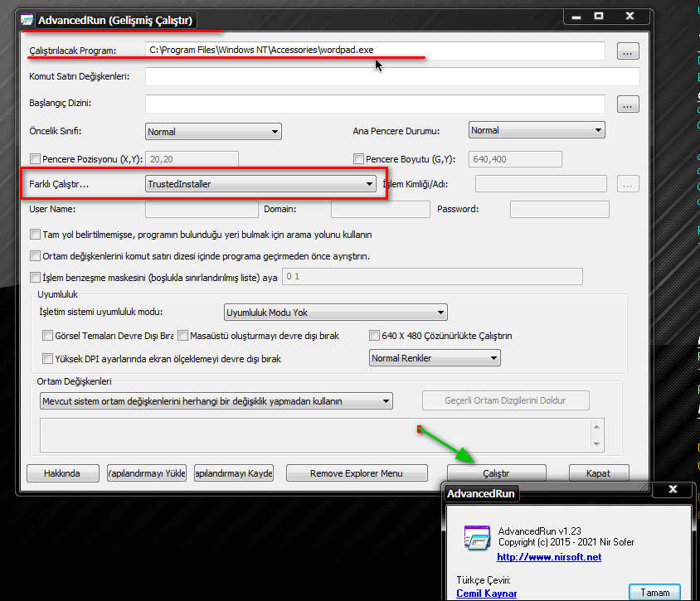Click the User Name field
The height and width of the screenshot is (601, 700).
[x=202, y=209]
